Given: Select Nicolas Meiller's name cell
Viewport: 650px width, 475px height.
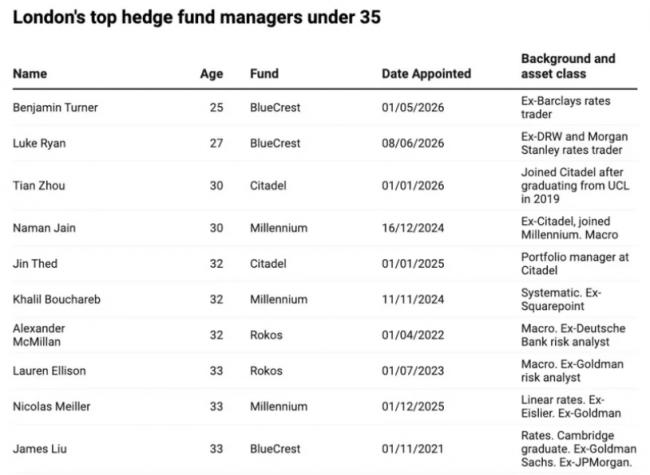Looking at the screenshot, I should pyautogui.click(x=51, y=406).
